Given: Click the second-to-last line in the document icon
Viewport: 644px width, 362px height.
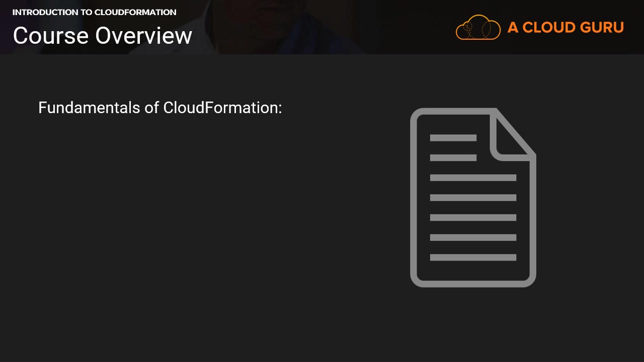Looking at the screenshot, I should pyautogui.click(x=473, y=237).
